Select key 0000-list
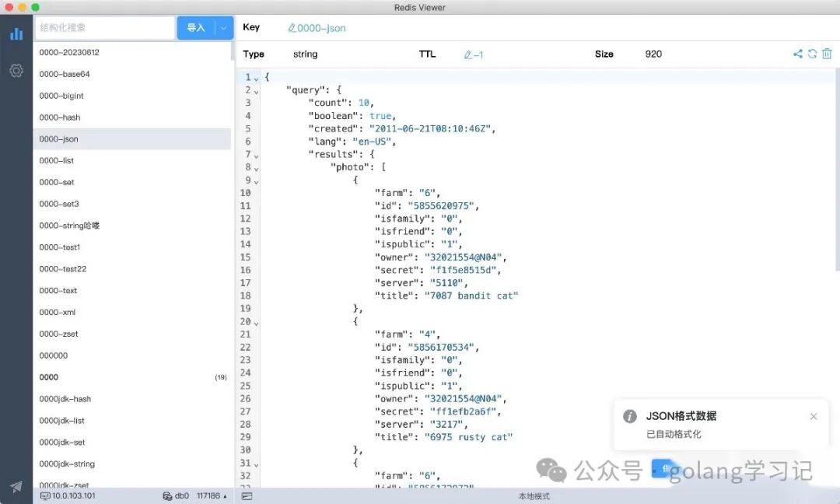The height and width of the screenshot is (504, 840). (131, 161)
